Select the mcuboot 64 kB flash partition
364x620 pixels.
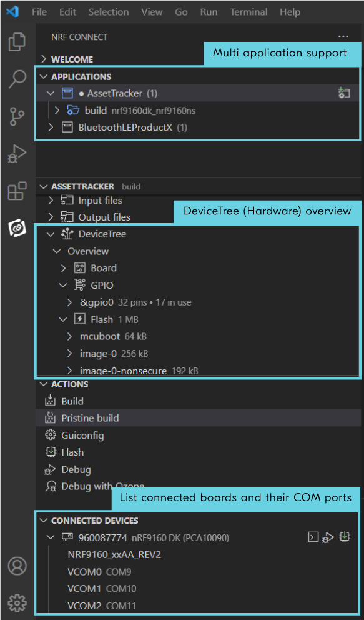[x=100, y=336]
